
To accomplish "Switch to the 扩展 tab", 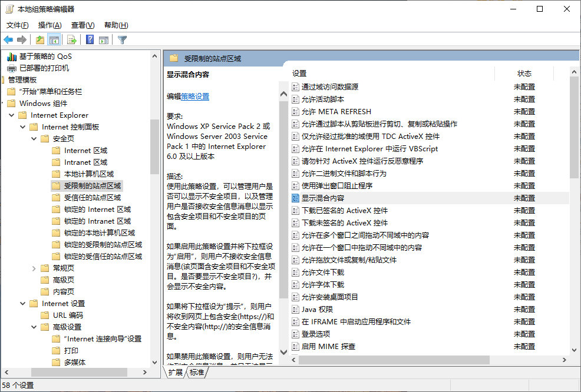I will tap(175, 373).
